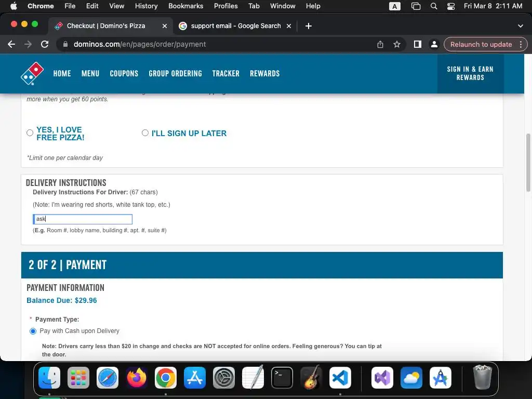532x399 pixels.
Task: Click the browser forward arrow
Action: 28,45
